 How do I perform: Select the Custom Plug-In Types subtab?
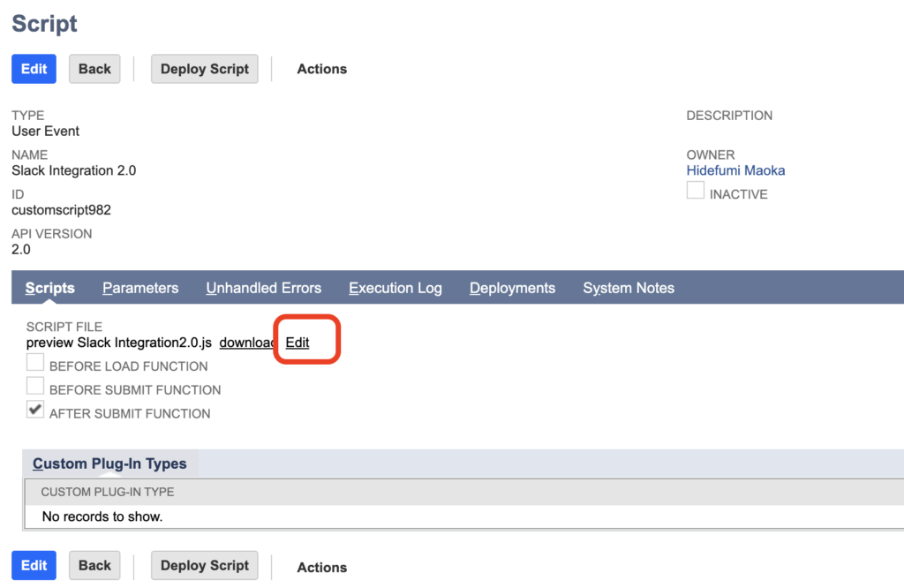point(109,464)
